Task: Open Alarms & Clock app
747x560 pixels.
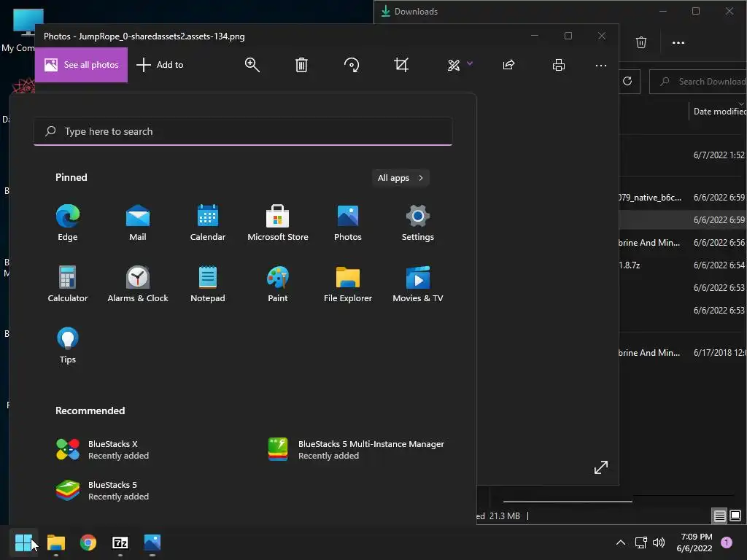Action: click(x=138, y=284)
